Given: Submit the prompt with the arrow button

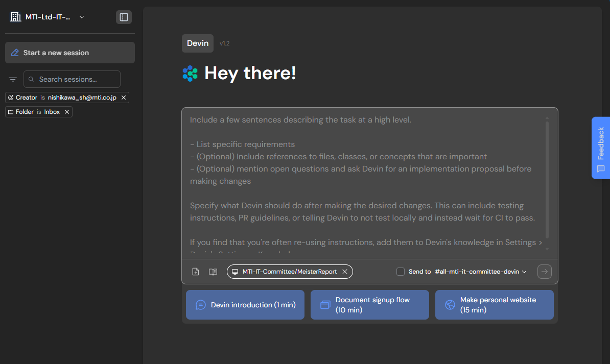Looking at the screenshot, I should click(x=545, y=272).
